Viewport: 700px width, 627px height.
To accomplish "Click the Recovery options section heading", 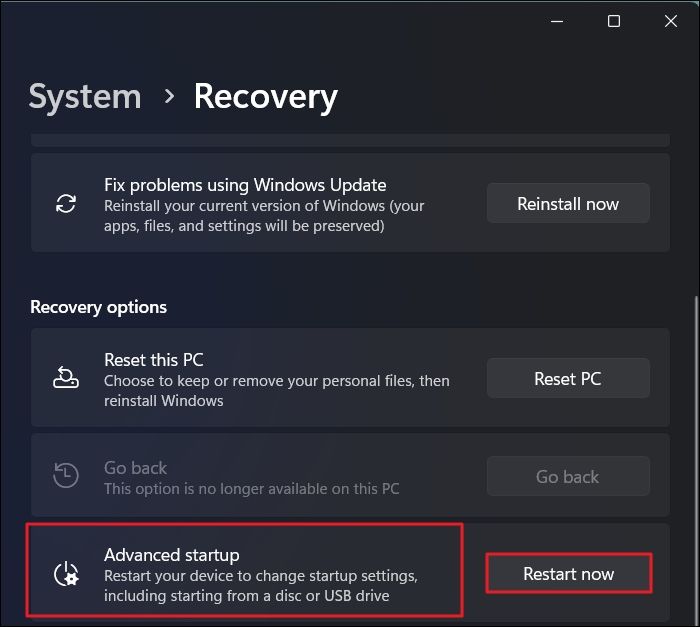I will [x=98, y=307].
